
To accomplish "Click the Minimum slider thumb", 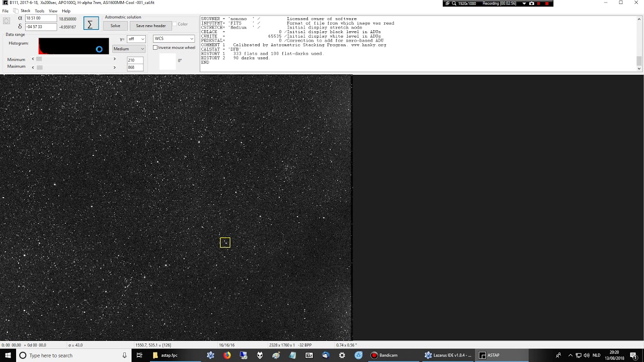I will [39, 59].
